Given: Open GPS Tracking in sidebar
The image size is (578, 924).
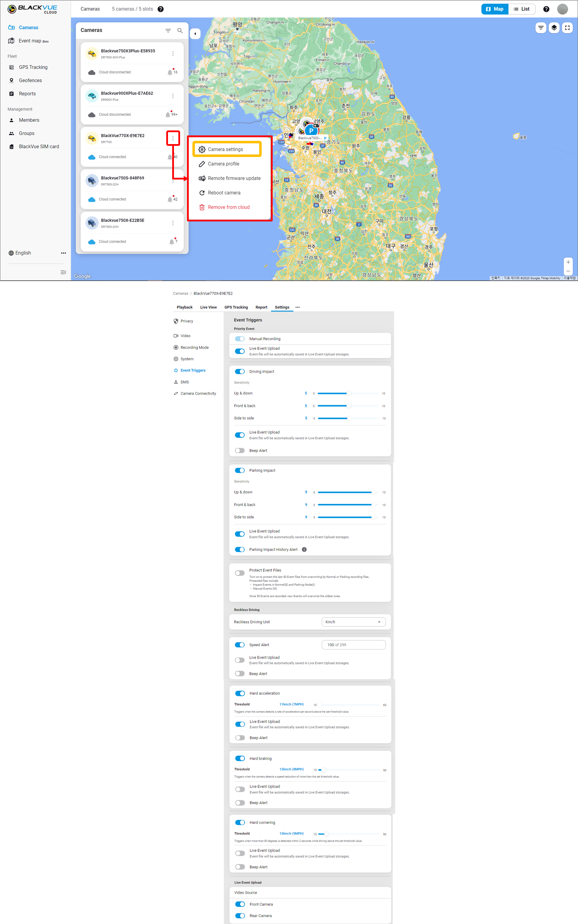Looking at the screenshot, I should pos(28,67).
